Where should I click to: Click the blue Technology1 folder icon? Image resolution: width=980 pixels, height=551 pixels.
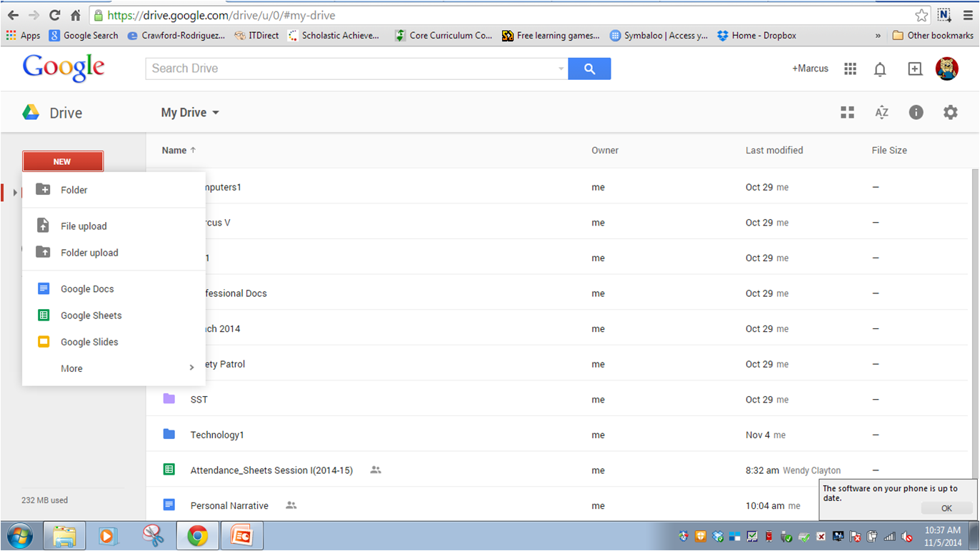[169, 434]
